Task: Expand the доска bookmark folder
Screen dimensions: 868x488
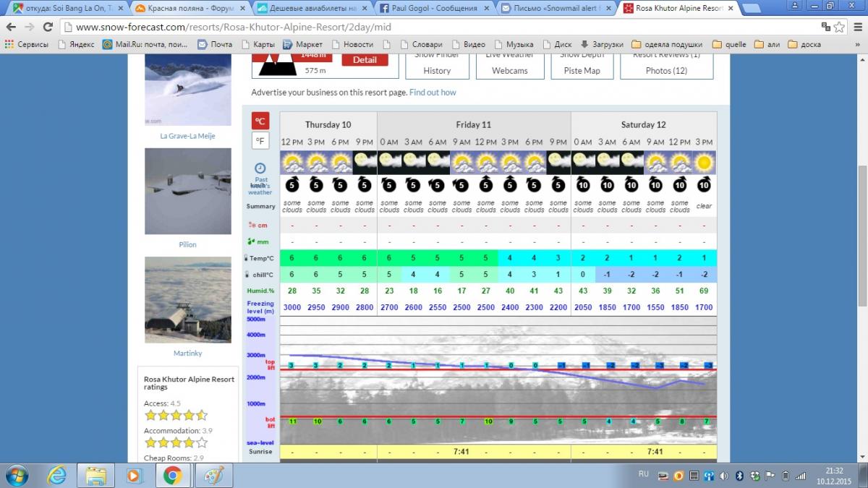Action: point(804,44)
